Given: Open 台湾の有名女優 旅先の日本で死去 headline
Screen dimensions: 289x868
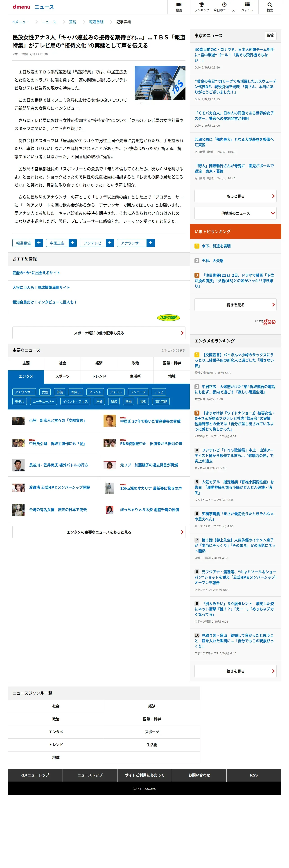Looking at the screenshot, I should point(58,509).
